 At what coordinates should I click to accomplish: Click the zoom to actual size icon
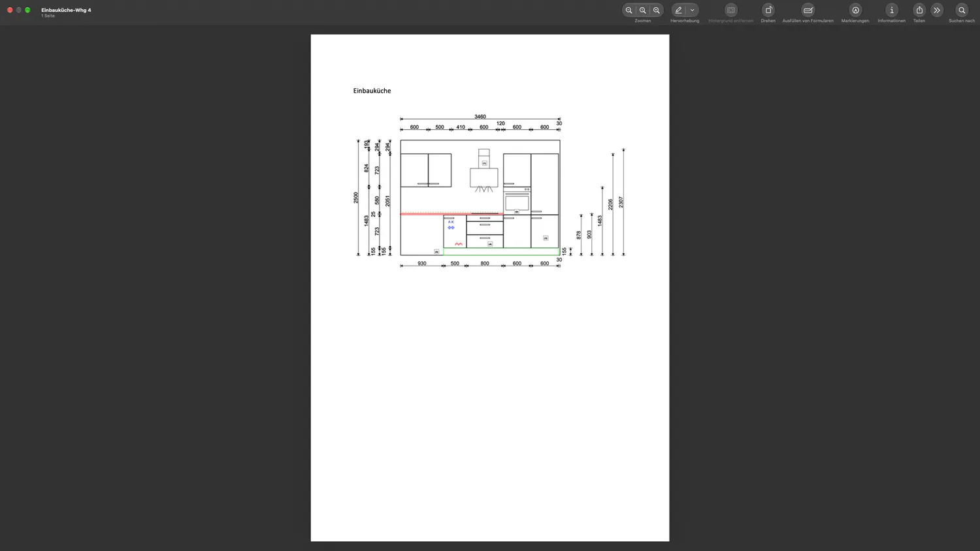[643, 10]
